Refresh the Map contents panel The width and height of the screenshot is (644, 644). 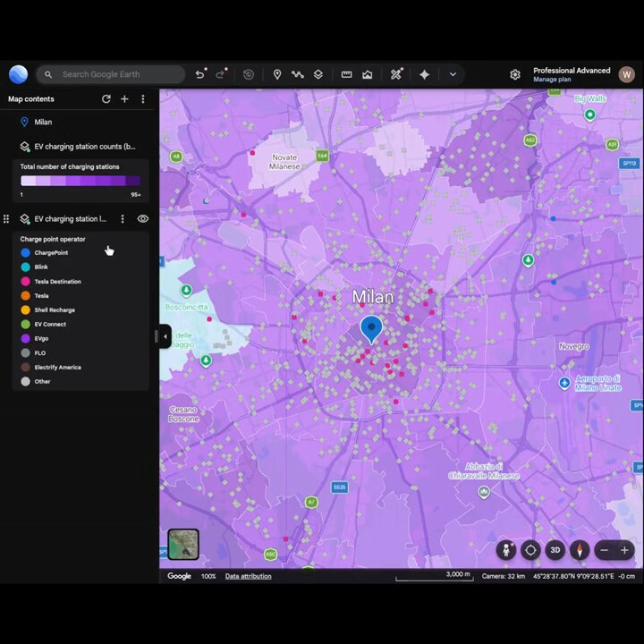[x=106, y=99]
